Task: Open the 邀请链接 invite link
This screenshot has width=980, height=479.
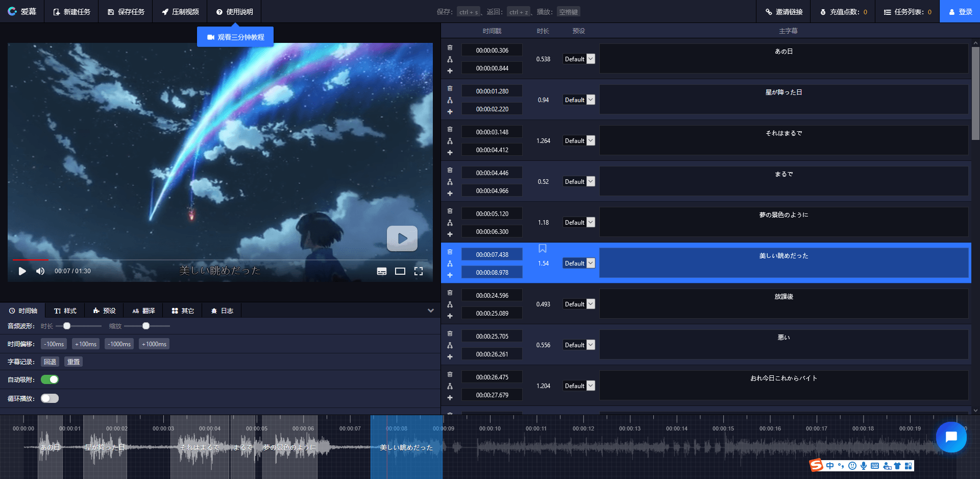Action: 783,11
